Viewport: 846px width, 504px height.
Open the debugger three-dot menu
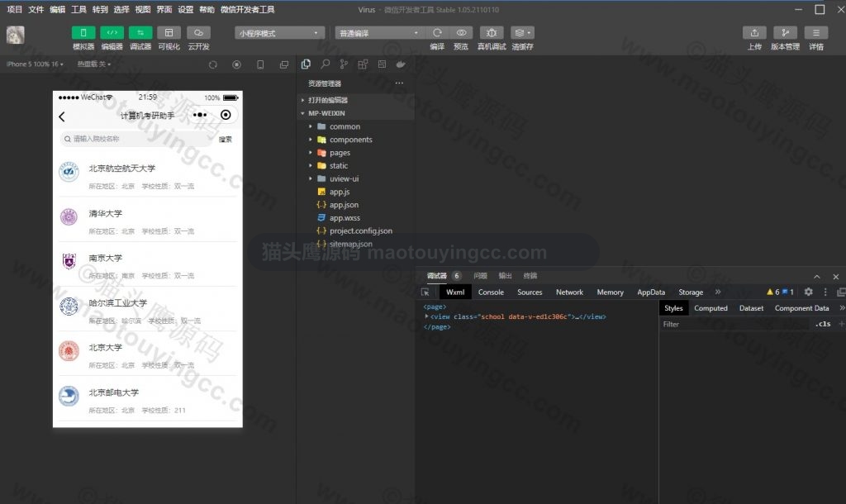tap(825, 292)
